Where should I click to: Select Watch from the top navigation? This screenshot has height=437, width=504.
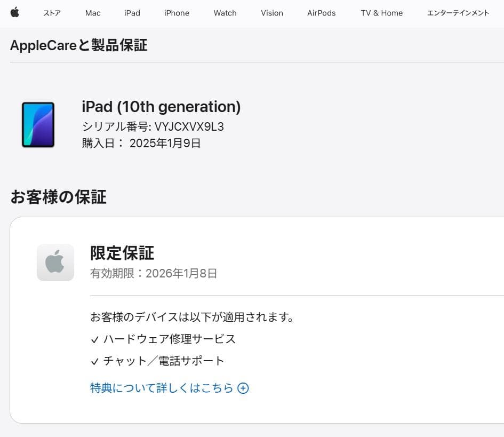click(225, 13)
